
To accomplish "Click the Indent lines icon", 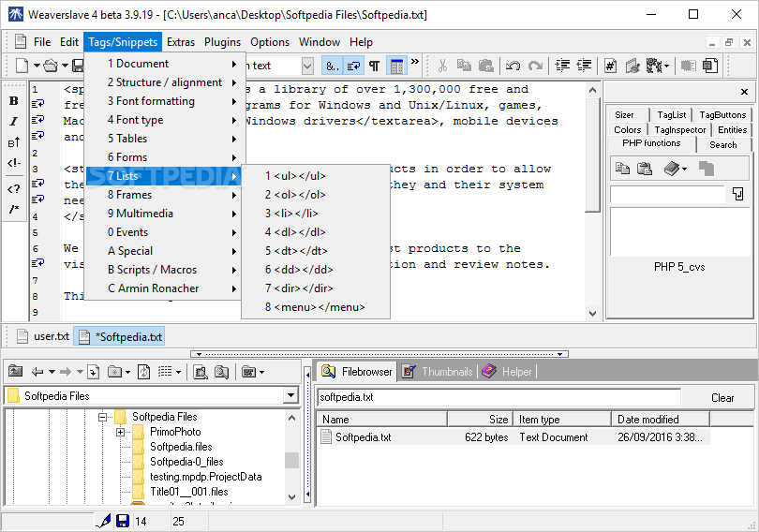I will click(x=562, y=66).
